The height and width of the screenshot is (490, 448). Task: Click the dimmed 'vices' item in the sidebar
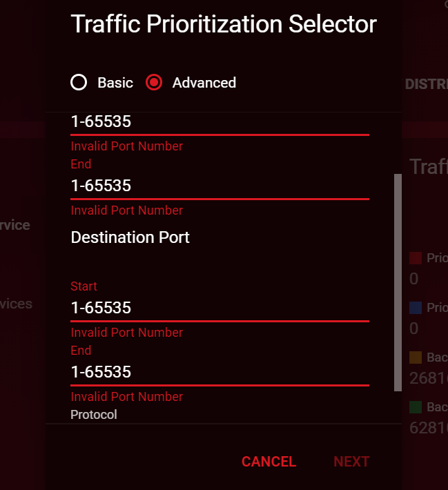point(16,304)
